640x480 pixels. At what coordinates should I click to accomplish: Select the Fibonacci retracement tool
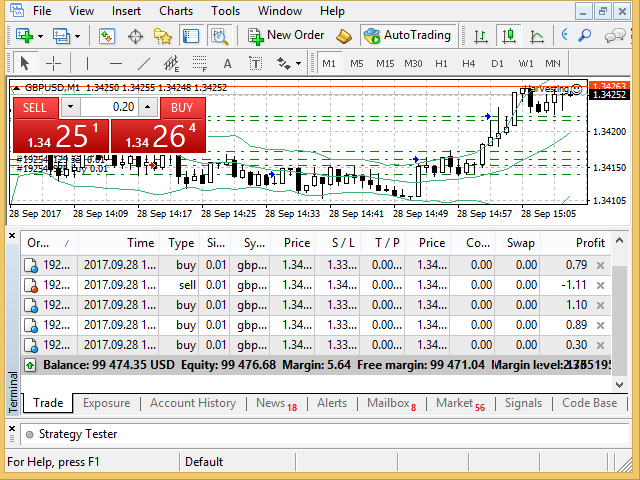click(x=199, y=64)
